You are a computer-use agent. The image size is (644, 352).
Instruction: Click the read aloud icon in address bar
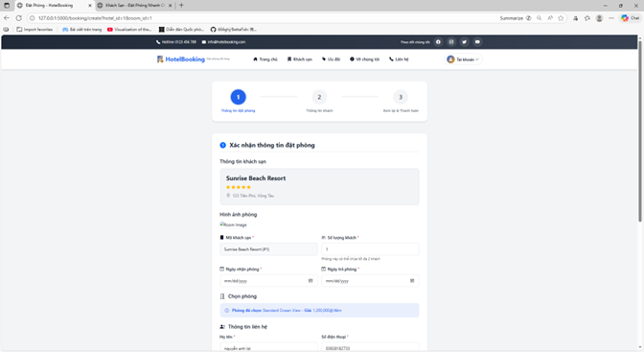click(550, 18)
